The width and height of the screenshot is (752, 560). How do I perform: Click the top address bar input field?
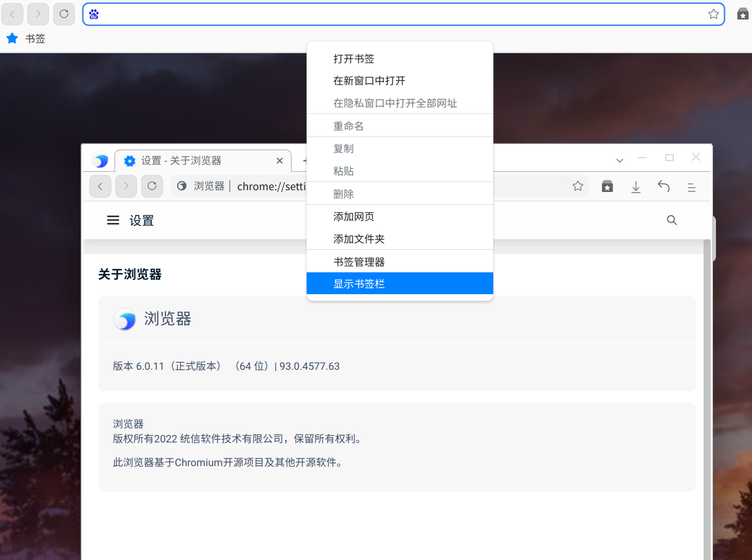click(402, 14)
